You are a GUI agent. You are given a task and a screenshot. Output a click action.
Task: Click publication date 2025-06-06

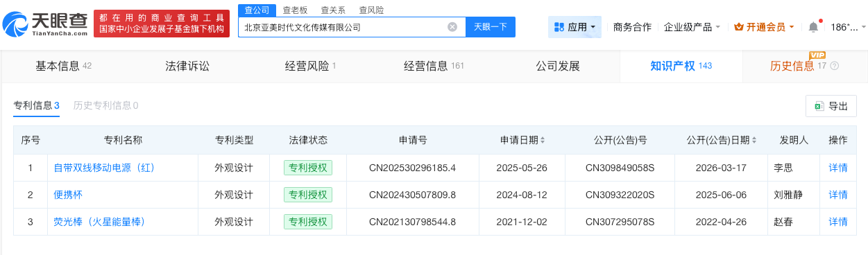(x=721, y=195)
